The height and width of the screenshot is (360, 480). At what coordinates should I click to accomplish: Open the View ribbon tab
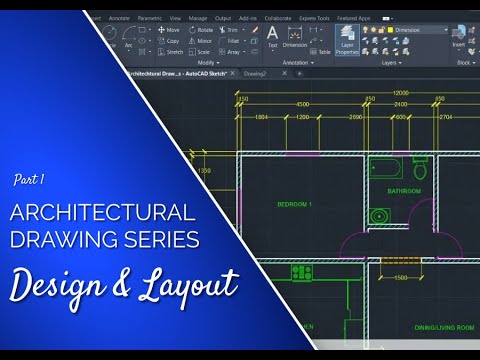click(175, 18)
